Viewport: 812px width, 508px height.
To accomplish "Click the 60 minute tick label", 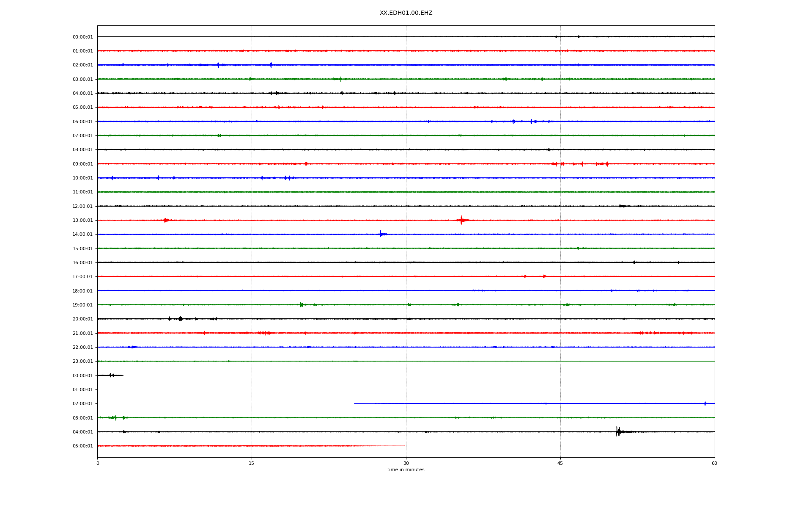I will click(714, 463).
